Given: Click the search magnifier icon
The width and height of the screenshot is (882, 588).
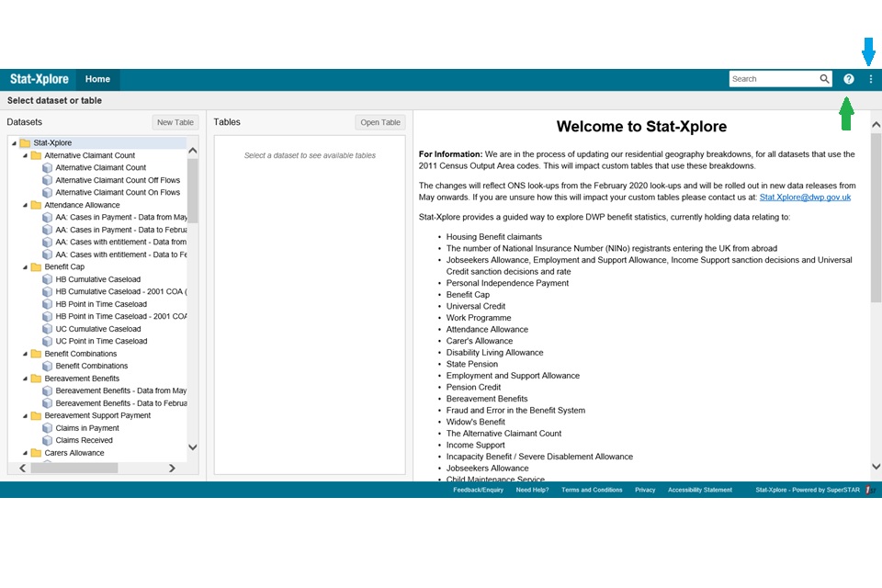Looking at the screenshot, I should (x=824, y=79).
